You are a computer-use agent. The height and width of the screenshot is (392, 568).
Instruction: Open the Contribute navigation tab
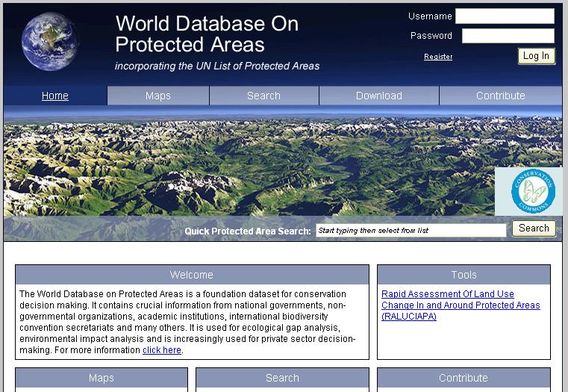coord(501,96)
